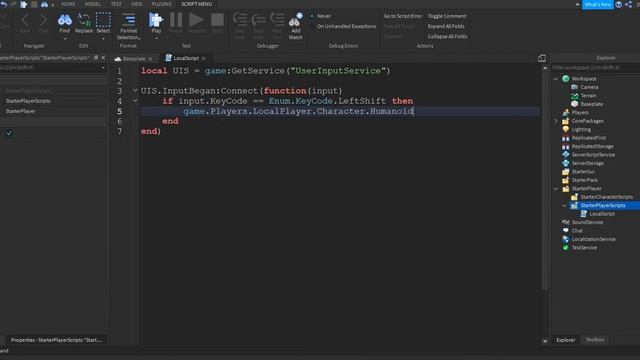Click the Resume playtest icon
This screenshot has width=640, height=360.
pos(196,20)
